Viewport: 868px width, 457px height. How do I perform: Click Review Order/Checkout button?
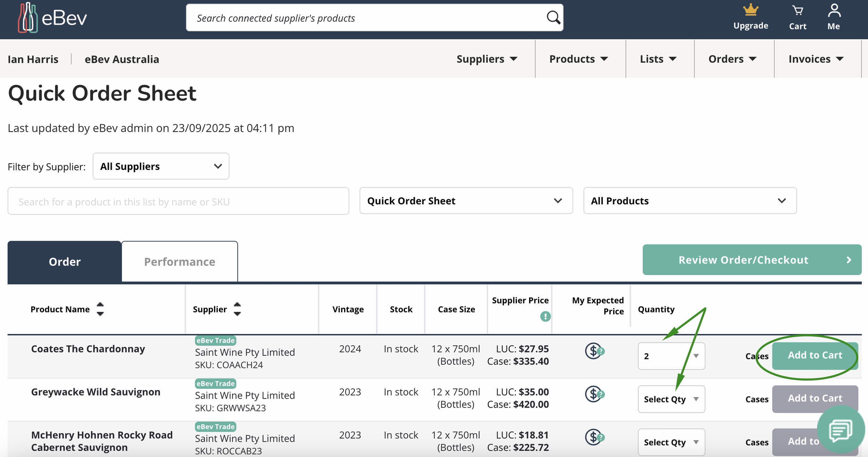click(752, 260)
